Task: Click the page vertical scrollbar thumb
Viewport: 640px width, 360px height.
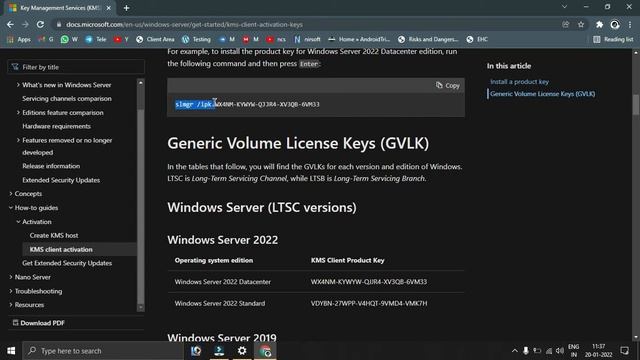Action: click(x=636, y=104)
